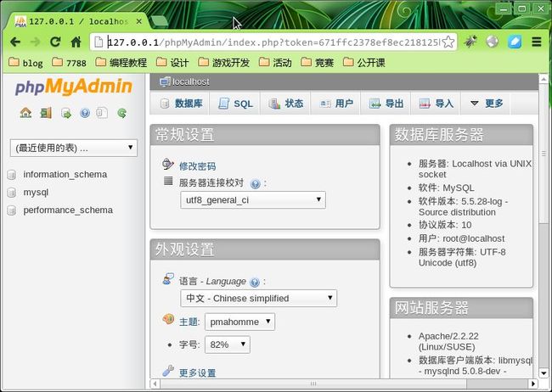Open the 游戏开发 bookmarks folder

click(x=223, y=63)
